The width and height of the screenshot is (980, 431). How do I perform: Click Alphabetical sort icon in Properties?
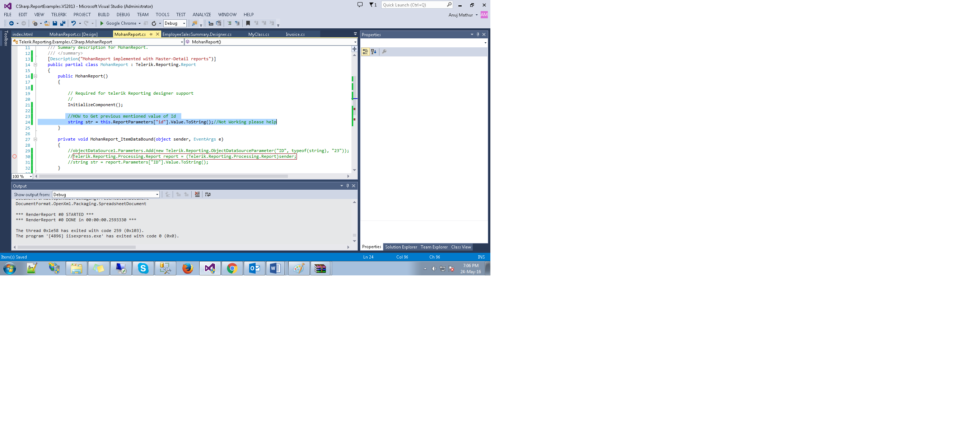[374, 52]
